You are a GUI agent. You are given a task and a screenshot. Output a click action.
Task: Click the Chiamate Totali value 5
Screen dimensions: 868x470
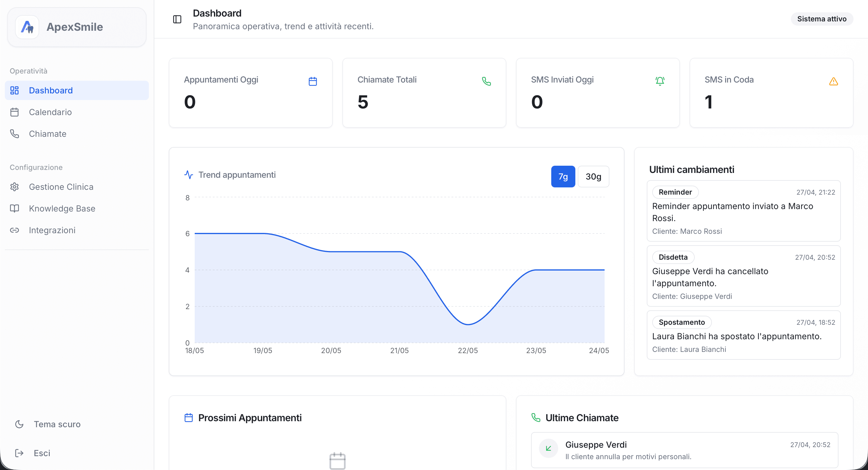[363, 102]
